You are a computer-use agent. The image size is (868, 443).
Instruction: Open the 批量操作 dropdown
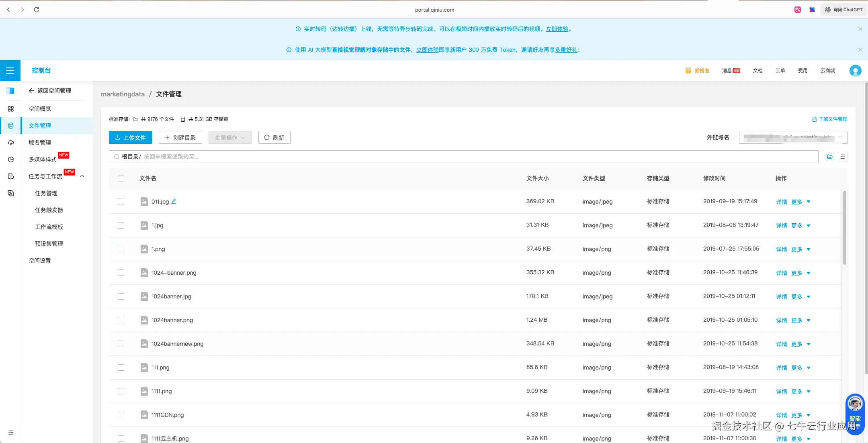pyautogui.click(x=230, y=137)
